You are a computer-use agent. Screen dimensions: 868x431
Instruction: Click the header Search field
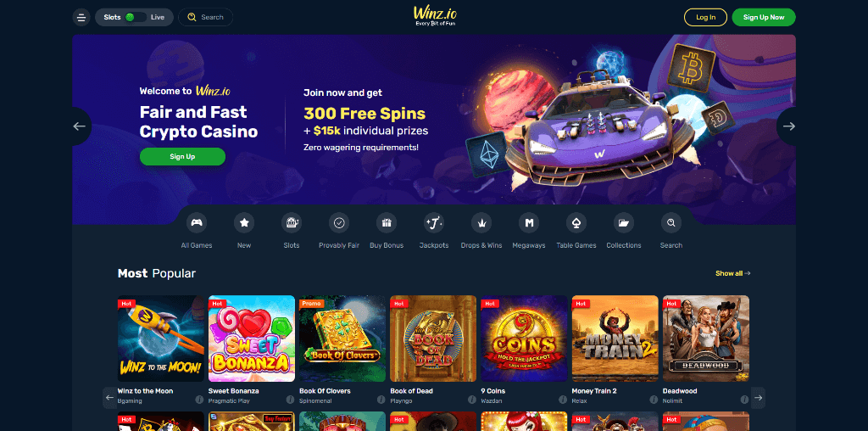coord(206,17)
